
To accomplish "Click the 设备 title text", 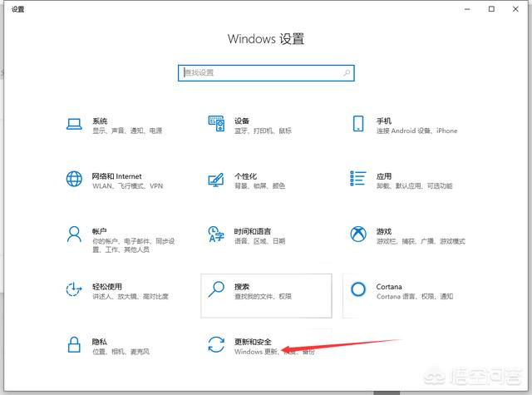I will [x=242, y=121].
